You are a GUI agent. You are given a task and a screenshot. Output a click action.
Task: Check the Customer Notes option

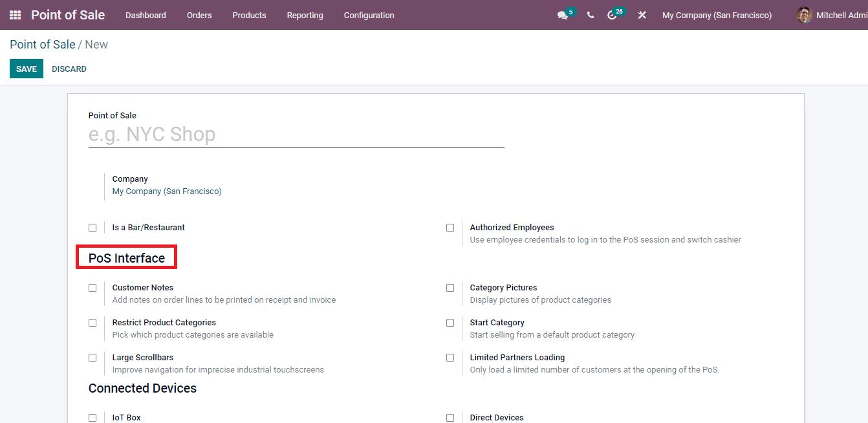(x=92, y=287)
